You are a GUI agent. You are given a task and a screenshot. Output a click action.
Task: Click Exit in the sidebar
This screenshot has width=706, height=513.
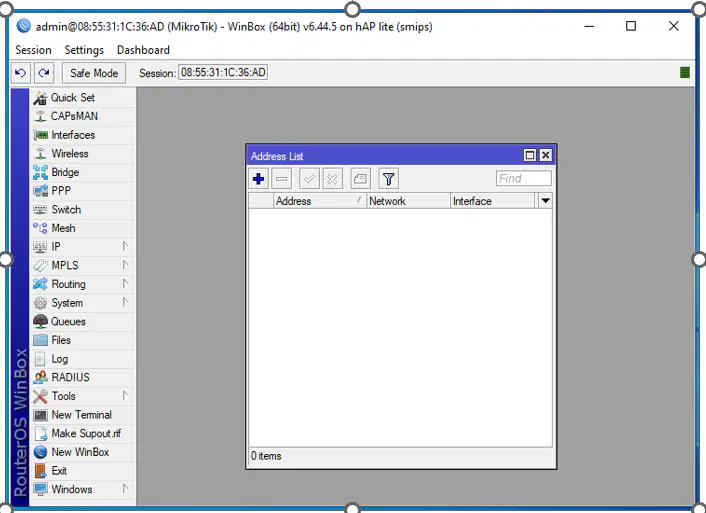[83, 471]
